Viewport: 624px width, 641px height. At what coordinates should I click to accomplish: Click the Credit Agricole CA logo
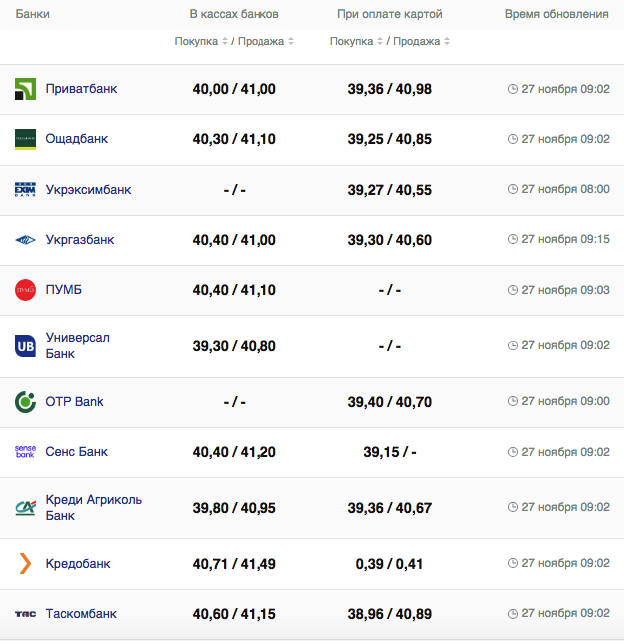(25, 508)
